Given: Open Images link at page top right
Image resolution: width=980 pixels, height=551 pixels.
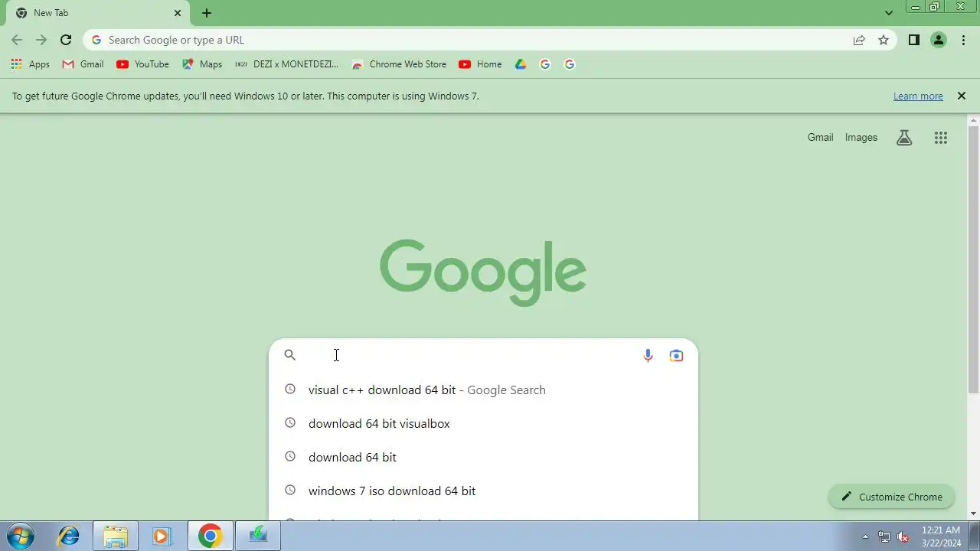Looking at the screenshot, I should 861,138.
